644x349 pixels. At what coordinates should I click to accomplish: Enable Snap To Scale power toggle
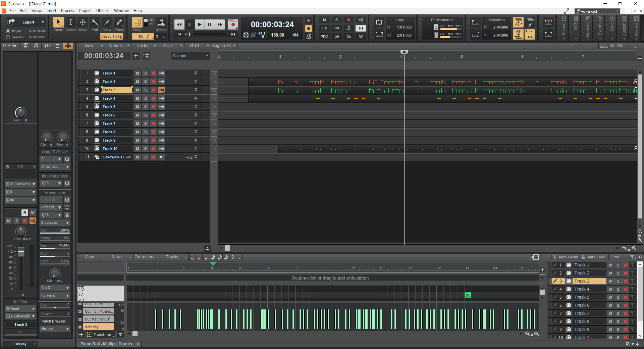click(x=67, y=159)
